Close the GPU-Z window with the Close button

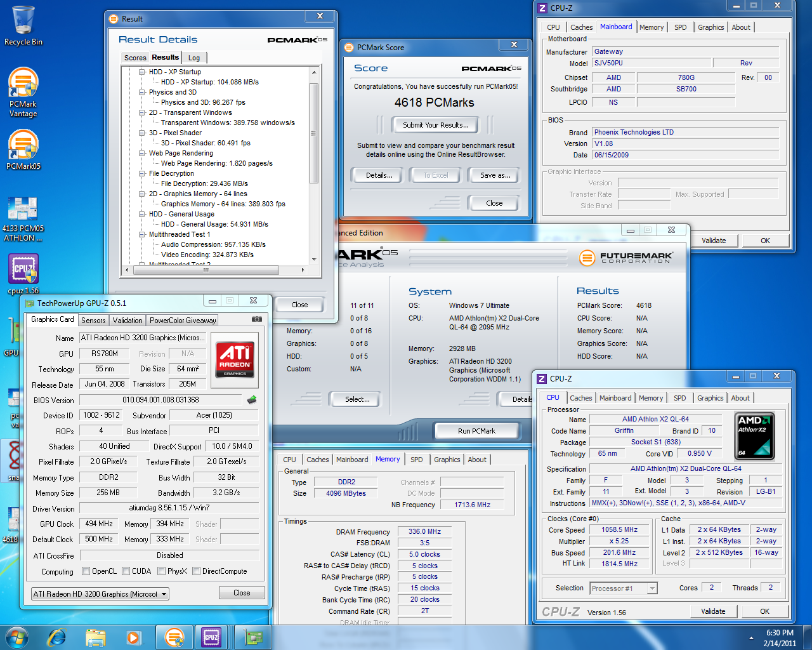(242, 593)
